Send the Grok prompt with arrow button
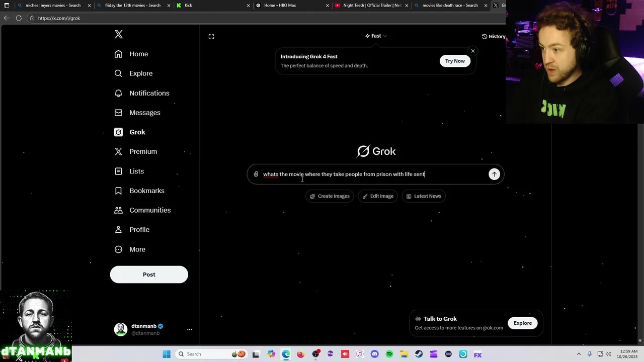This screenshot has width=644, height=362. [494, 174]
